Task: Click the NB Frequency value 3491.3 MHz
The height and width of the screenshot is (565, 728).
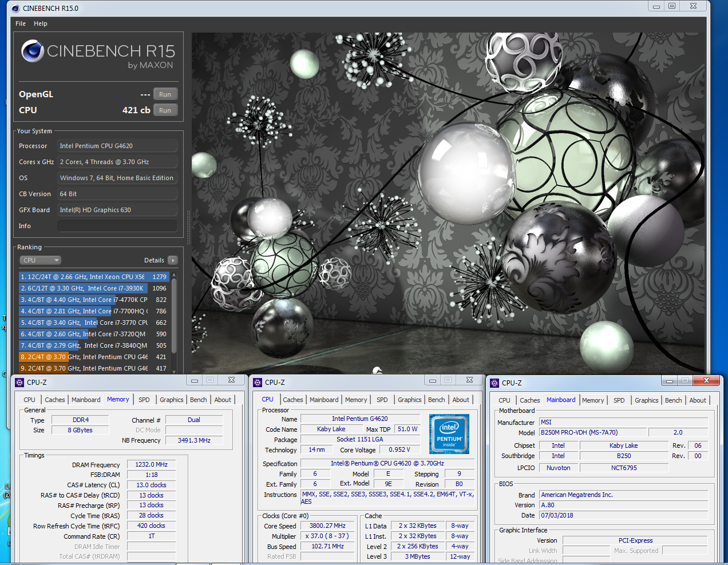Action: [x=194, y=441]
